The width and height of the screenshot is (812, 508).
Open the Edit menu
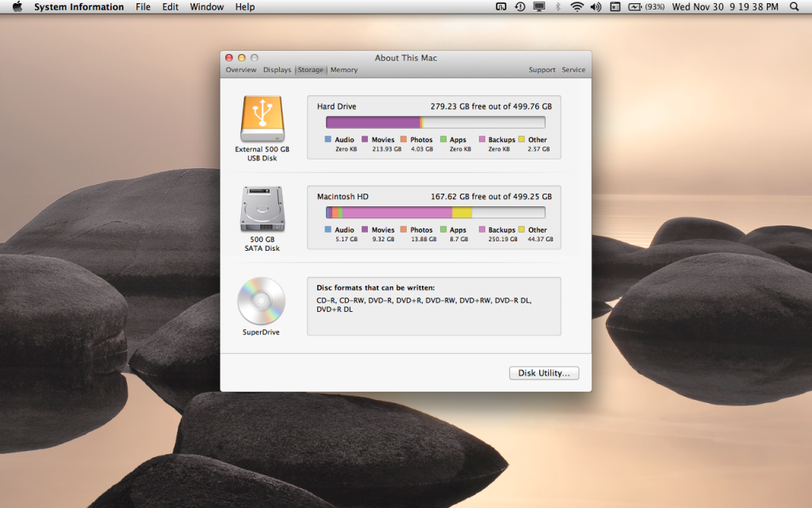[x=170, y=6]
